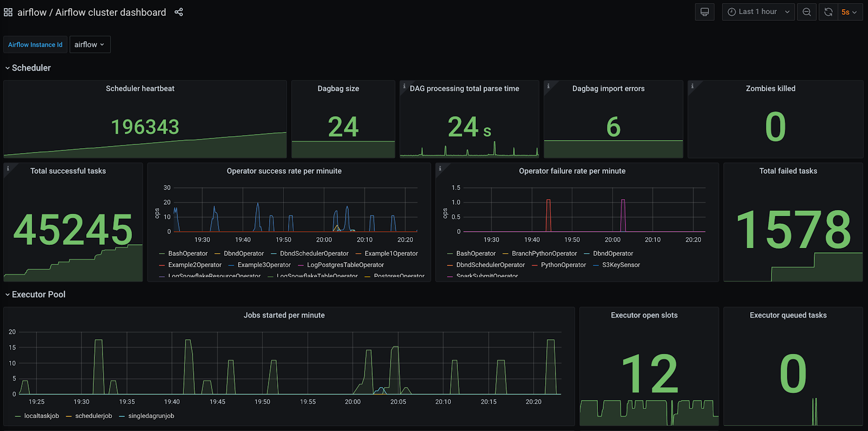
Task: Open Scheduler heartbeat panel title menu
Action: pyautogui.click(x=140, y=88)
